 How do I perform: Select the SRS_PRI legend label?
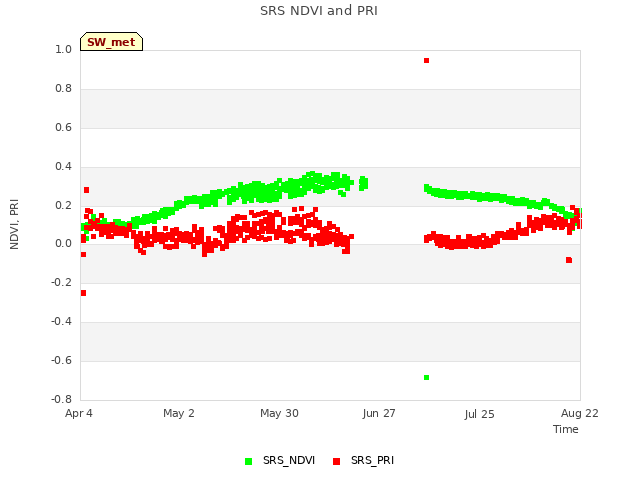click(372, 461)
